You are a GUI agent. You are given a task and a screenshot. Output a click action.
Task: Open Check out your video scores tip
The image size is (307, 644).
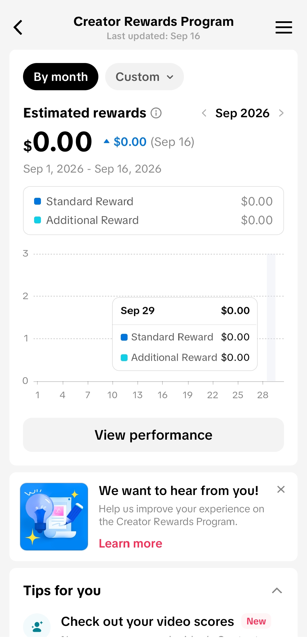click(148, 622)
